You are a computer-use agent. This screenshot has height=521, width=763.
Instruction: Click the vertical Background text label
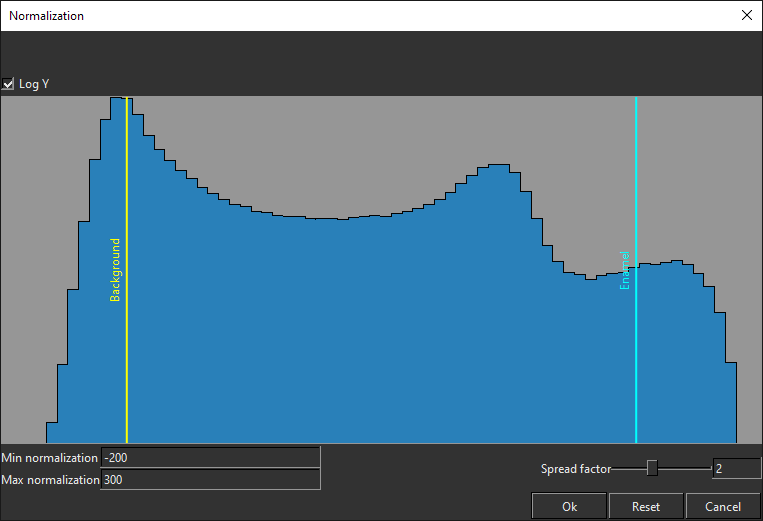(x=115, y=270)
